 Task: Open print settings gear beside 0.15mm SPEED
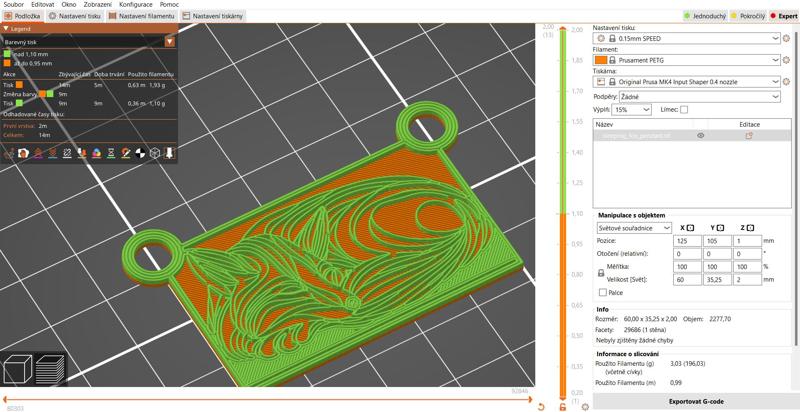click(786, 38)
